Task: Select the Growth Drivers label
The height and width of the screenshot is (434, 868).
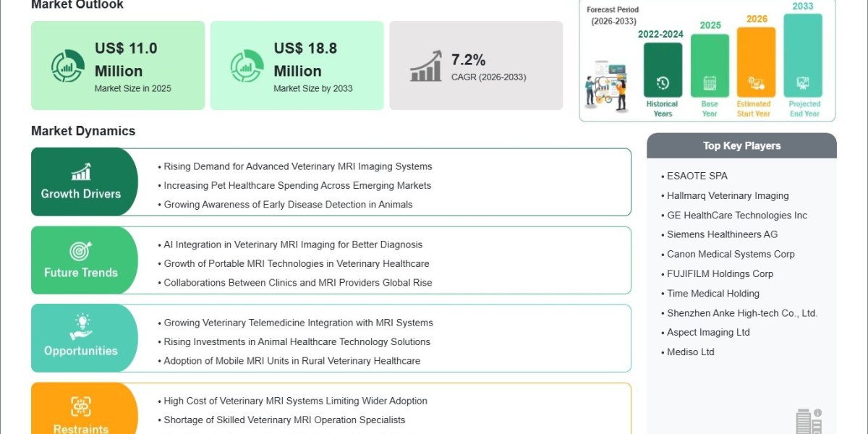Action: click(81, 194)
